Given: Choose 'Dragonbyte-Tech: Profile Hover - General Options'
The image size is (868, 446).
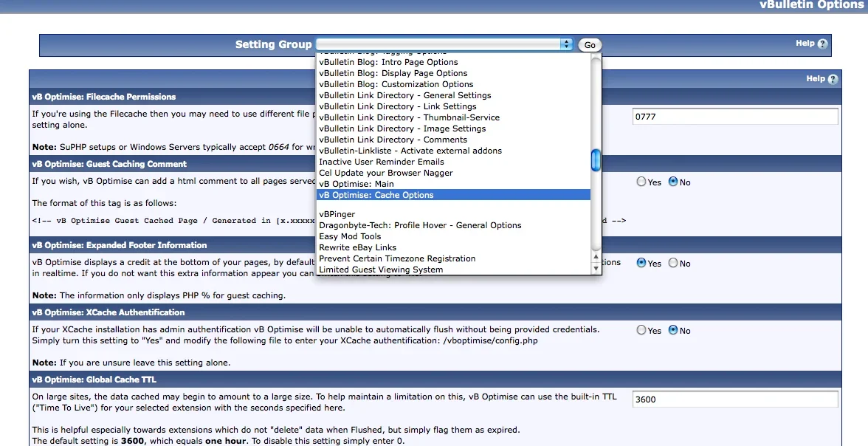Looking at the screenshot, I should pyautogui.click(x=420, y=225).
